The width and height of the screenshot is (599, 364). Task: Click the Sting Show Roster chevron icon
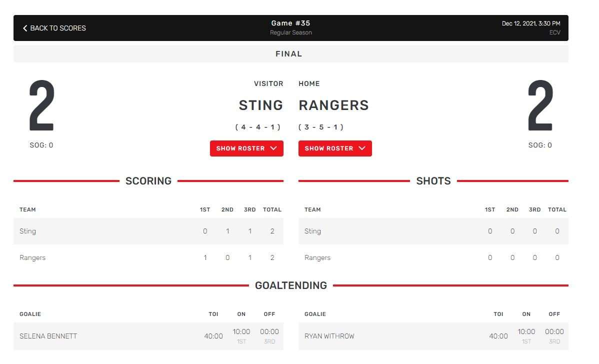pos(273,148)
